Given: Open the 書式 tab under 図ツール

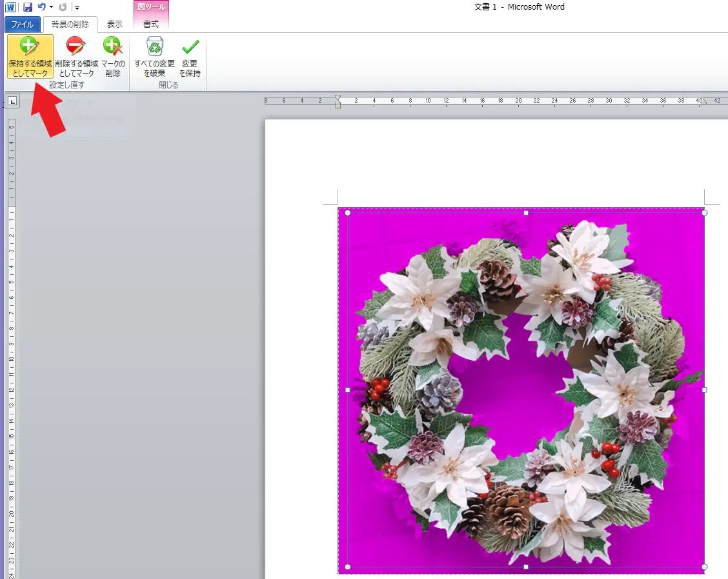Looking at the screenshot, I should [151, 24].
